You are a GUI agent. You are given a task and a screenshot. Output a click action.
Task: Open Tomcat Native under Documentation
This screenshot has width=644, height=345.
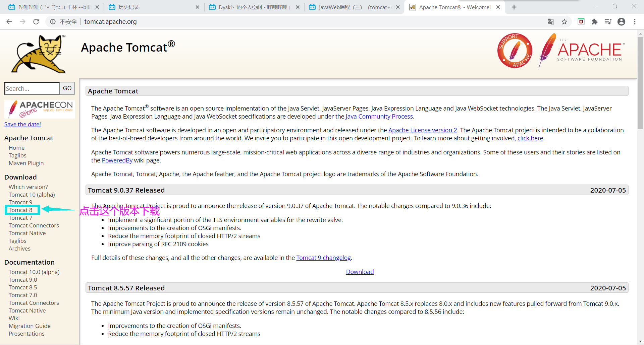pos(27,310)
